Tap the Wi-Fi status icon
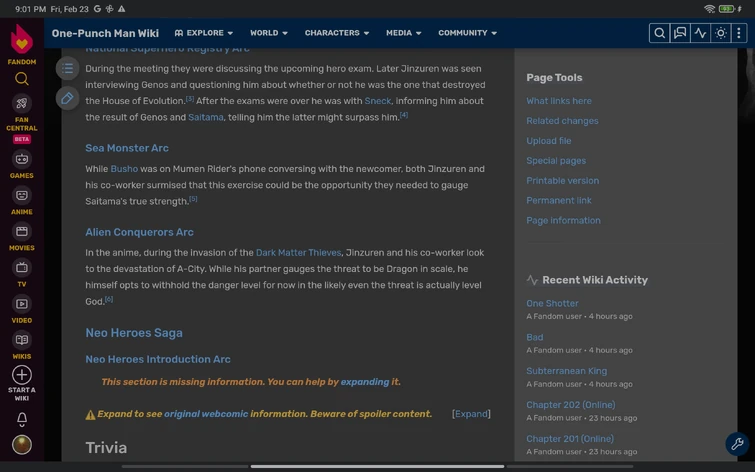755x472 pixels. pyautogui.click(x=709, y=9)
